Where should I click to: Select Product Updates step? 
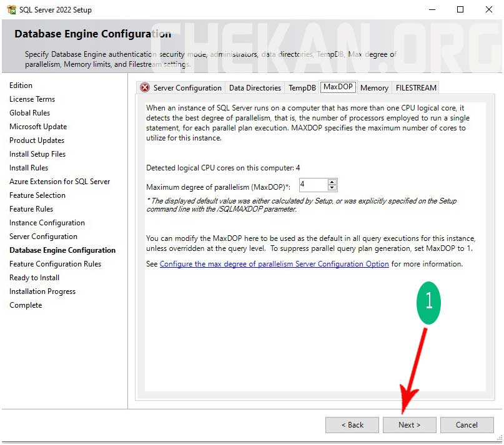click(x=37, y=140)
